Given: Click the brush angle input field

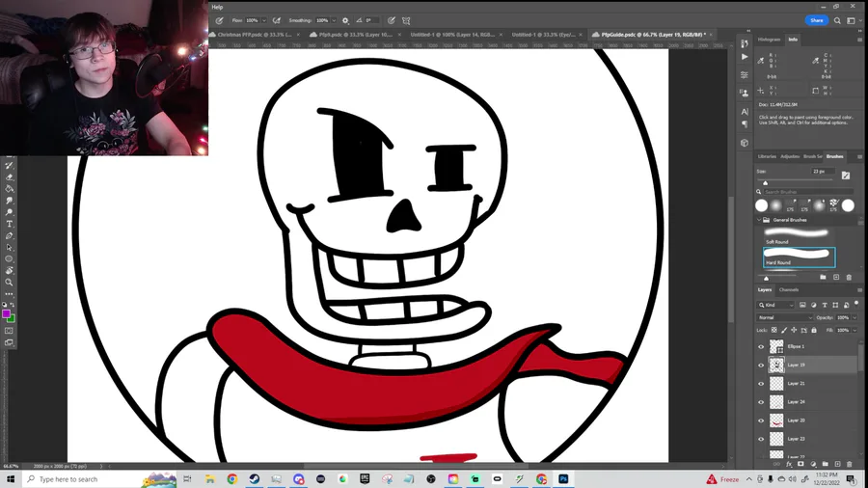Looking at the screenshot, I should (x=372, y=20).
